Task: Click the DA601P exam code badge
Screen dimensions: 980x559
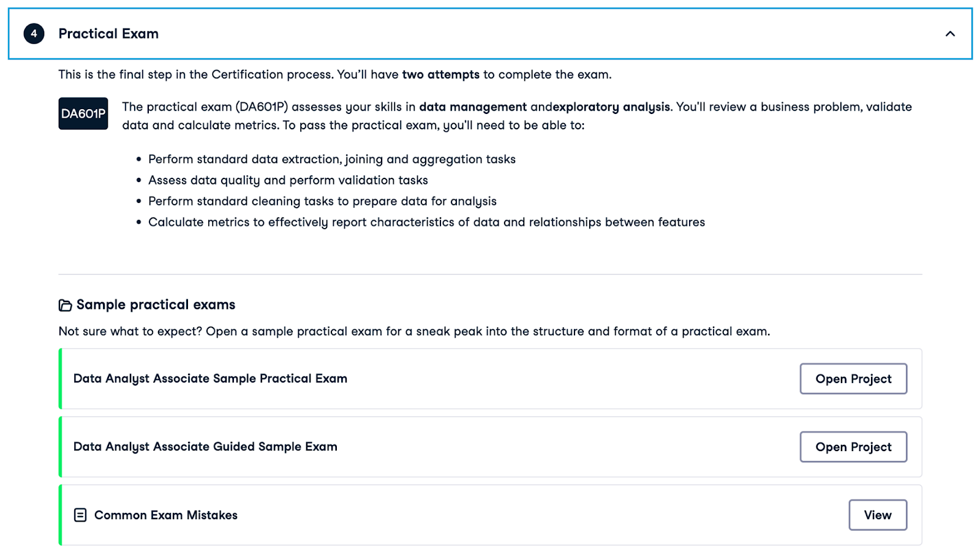Action: click(83, 113)
